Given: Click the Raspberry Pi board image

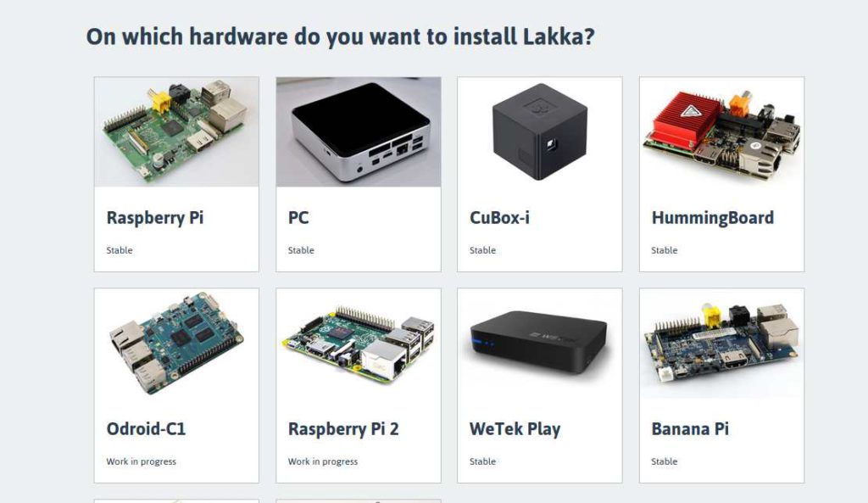Looking at the screenshot, I should point(176,131).
